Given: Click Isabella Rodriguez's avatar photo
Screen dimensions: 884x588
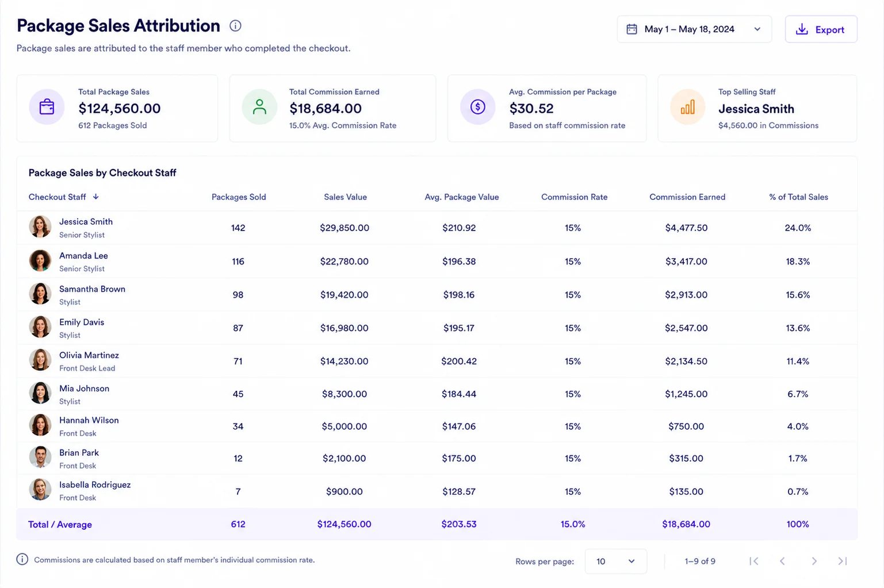Looking at the screenshot, I should pyautogui.click(x=40, y=490).
